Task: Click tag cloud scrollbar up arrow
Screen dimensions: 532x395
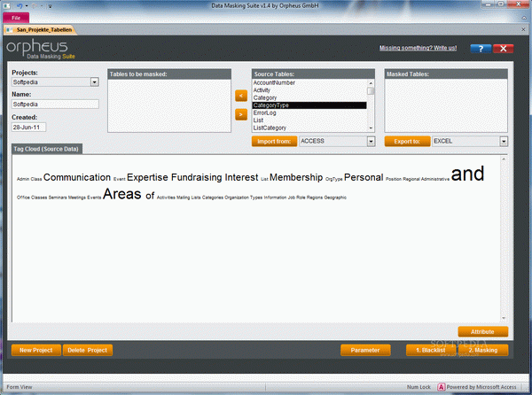Action: (x=504, y=159)
